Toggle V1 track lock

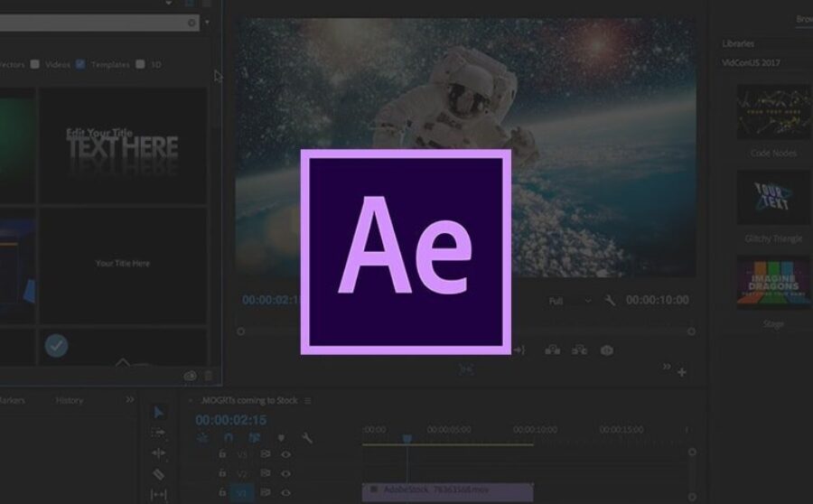[222, 492]
